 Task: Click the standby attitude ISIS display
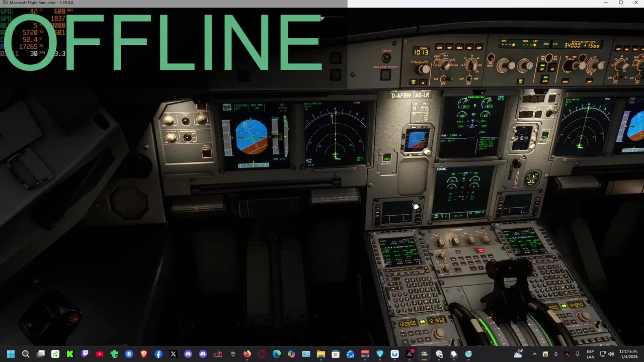click(x=417, y=139)
